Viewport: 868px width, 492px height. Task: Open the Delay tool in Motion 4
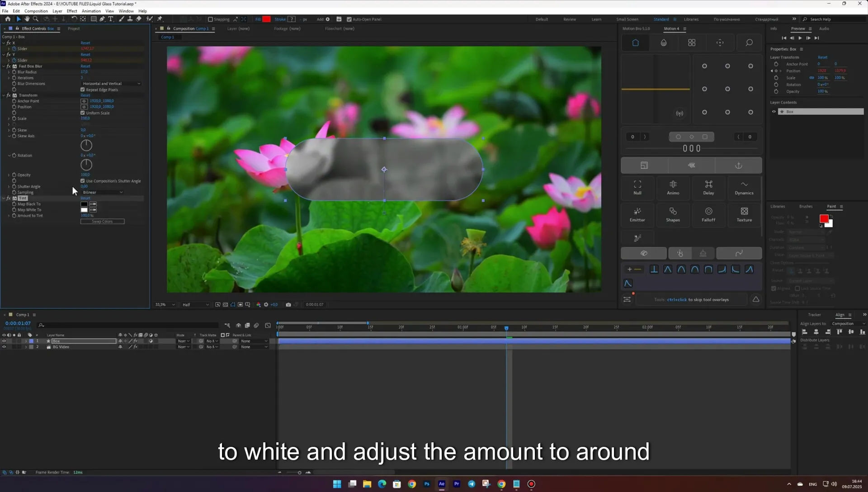coord(708,187)
